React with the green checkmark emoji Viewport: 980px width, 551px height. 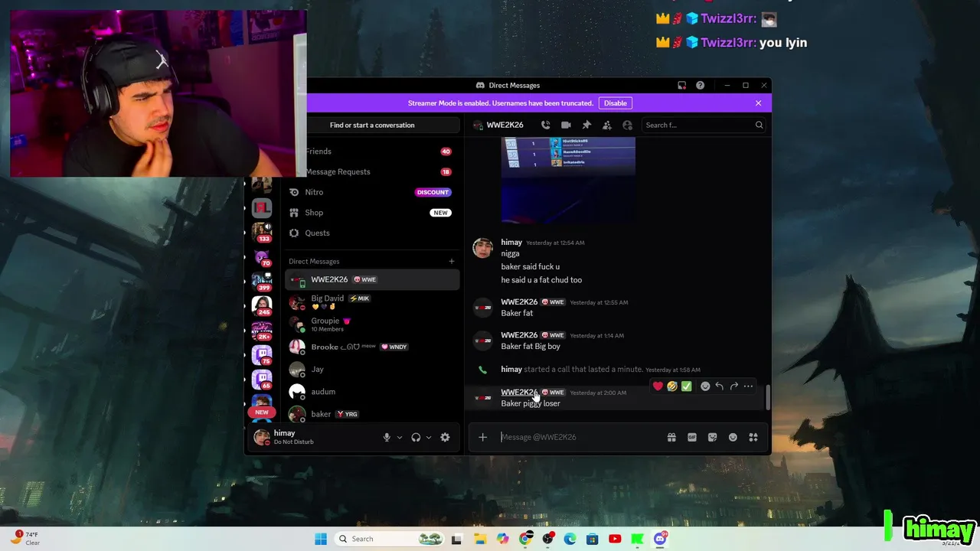tap(686, 386)
